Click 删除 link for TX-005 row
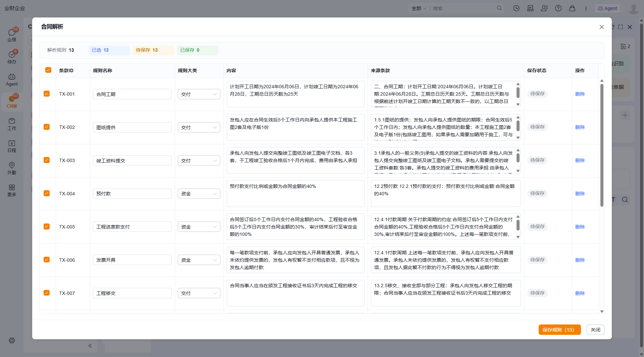644x357 pixels. pos(580,227)
